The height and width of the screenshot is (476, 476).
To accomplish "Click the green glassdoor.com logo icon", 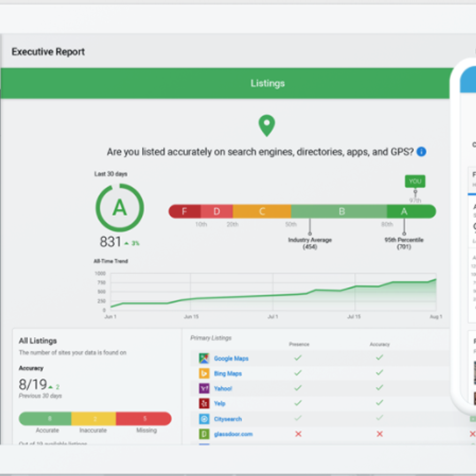I will point(204,434).
